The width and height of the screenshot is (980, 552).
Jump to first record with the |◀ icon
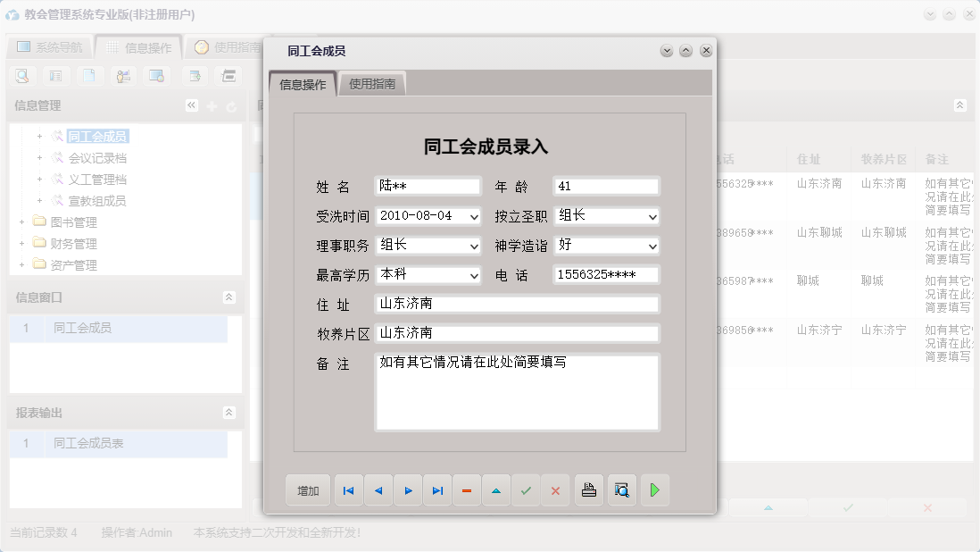click(x=348, y=489)
